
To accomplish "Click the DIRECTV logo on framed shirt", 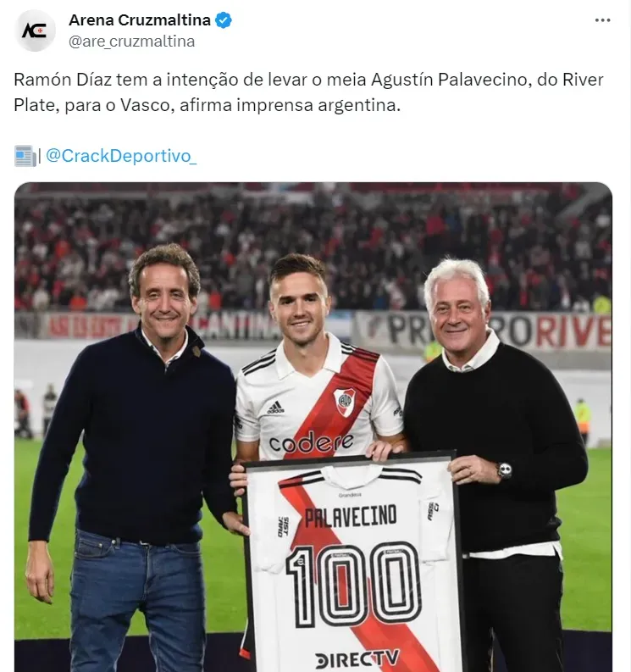I will pyautogui.click(x=357, y=658).
